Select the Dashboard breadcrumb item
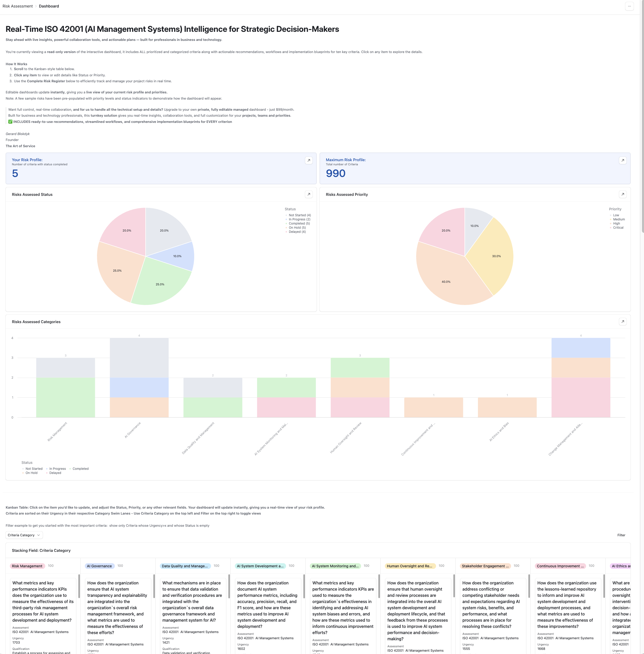 [x=49, y=6]
